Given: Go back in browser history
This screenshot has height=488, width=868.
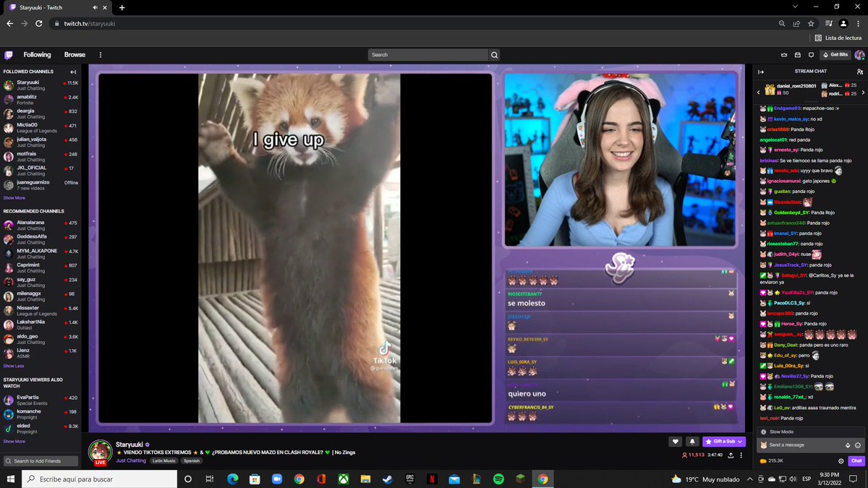Looking at the screenshot, I should [9, 23].
